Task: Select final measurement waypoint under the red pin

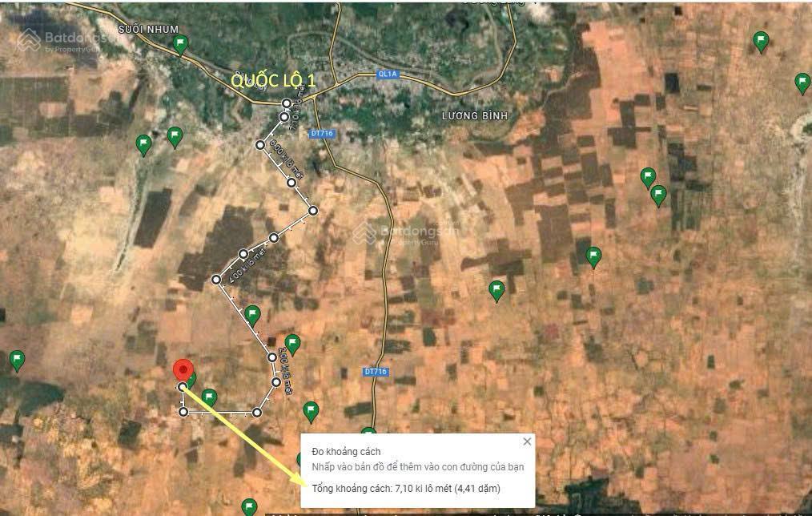Action: [183, 387]
